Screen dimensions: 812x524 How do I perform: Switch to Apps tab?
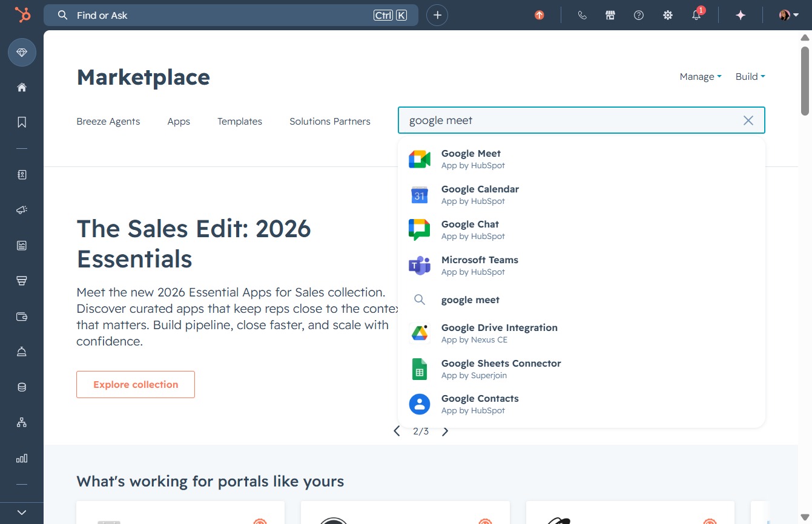[179, 121]
